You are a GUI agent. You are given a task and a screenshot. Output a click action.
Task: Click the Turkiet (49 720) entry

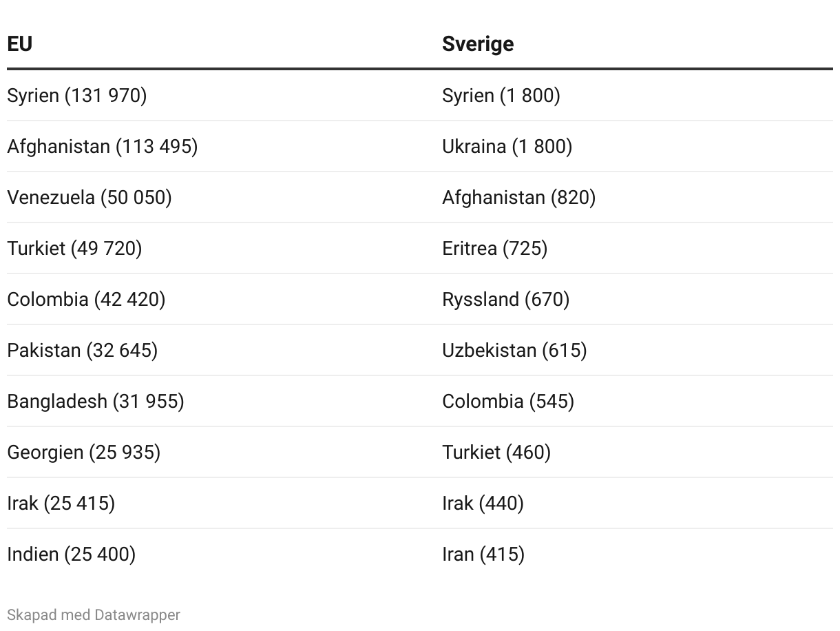click(74, 248)
